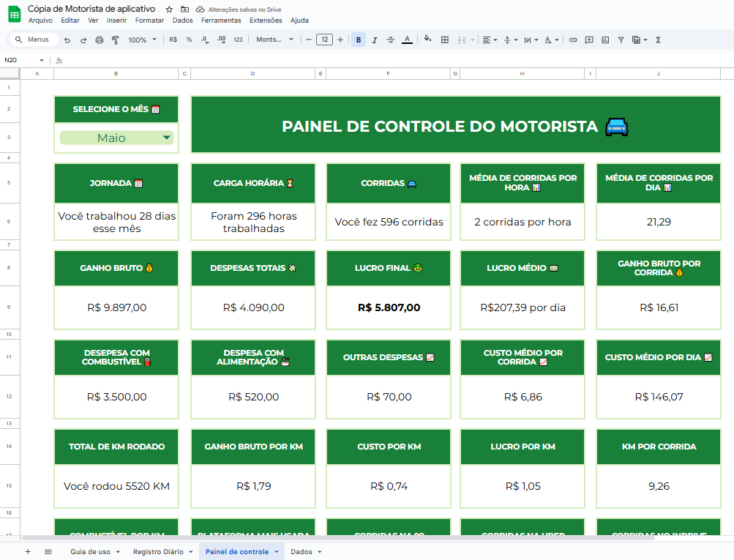Select the paint format tool
Screen dimensions: 734x560
(x=115, y=40)
